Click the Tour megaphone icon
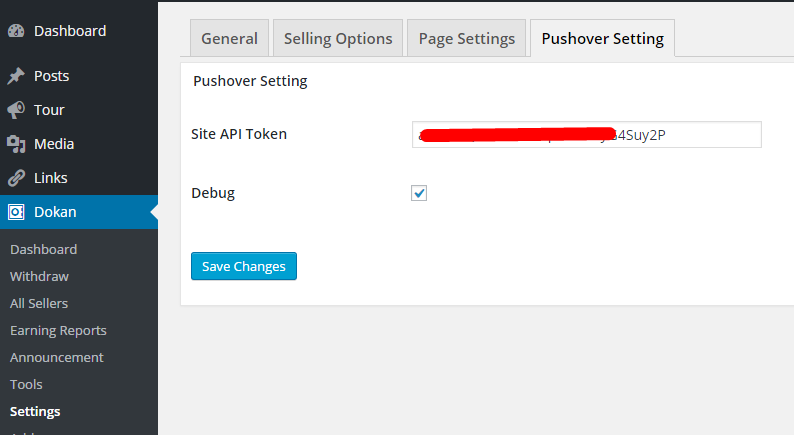794x435 pixels. click(x=16, y=110)
